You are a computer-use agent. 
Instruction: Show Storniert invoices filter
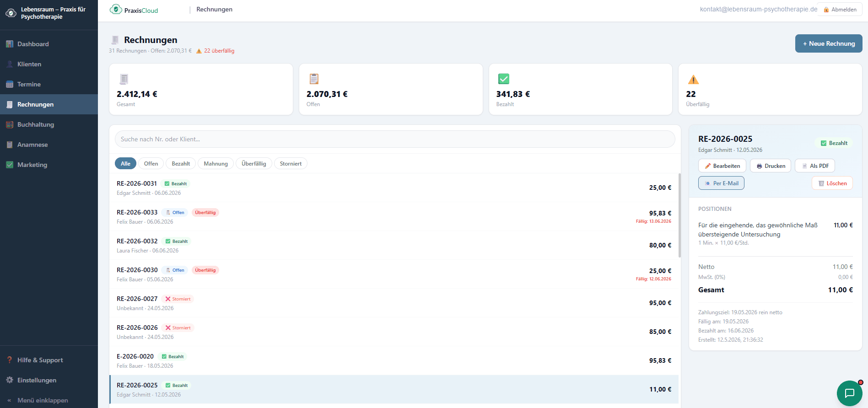pyautogui.click(x=291, y=164)
